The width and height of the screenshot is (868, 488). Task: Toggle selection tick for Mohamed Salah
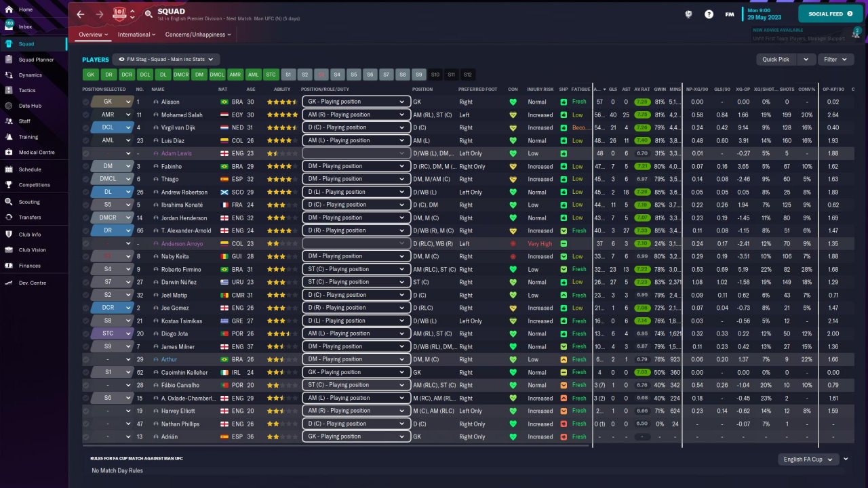coord(86,115)
